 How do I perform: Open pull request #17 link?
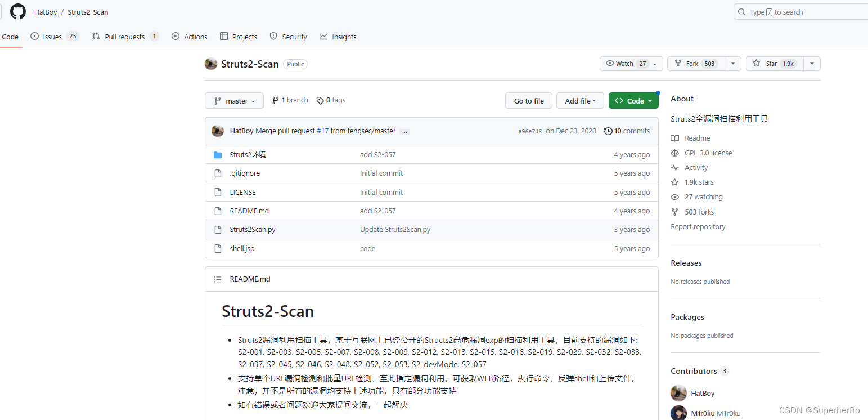click(322, 131)
